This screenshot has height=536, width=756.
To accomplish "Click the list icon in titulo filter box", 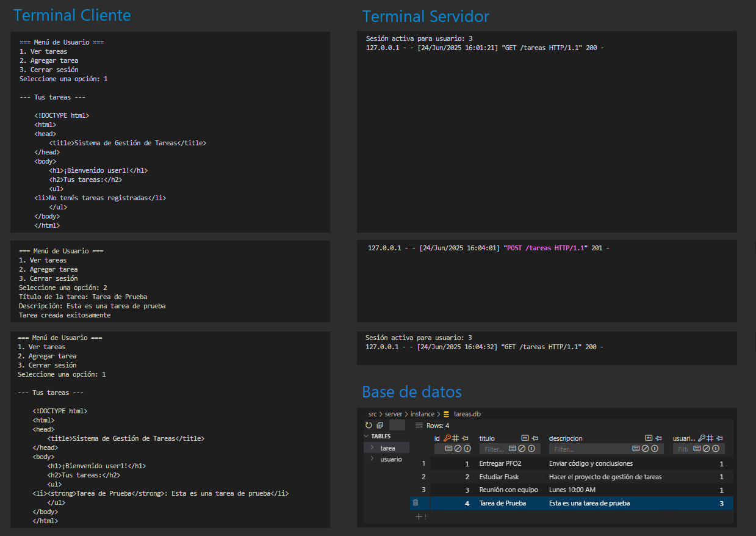I will (x=513, y=449).
